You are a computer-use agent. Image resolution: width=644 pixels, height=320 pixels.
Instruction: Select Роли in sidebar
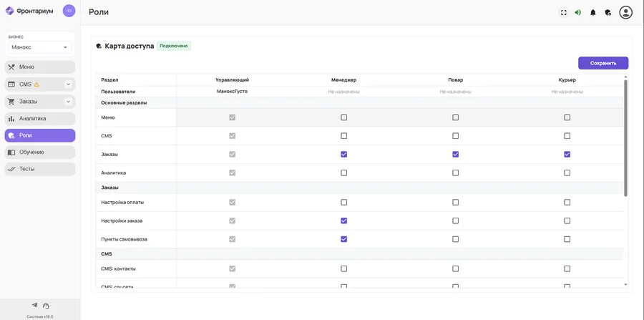(40, 135)
